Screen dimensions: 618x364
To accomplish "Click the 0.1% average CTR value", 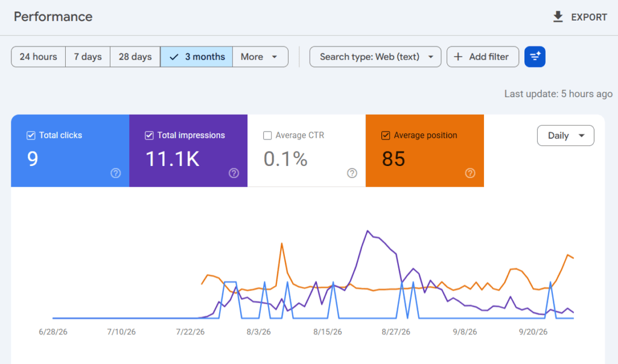I will point(285,159).
